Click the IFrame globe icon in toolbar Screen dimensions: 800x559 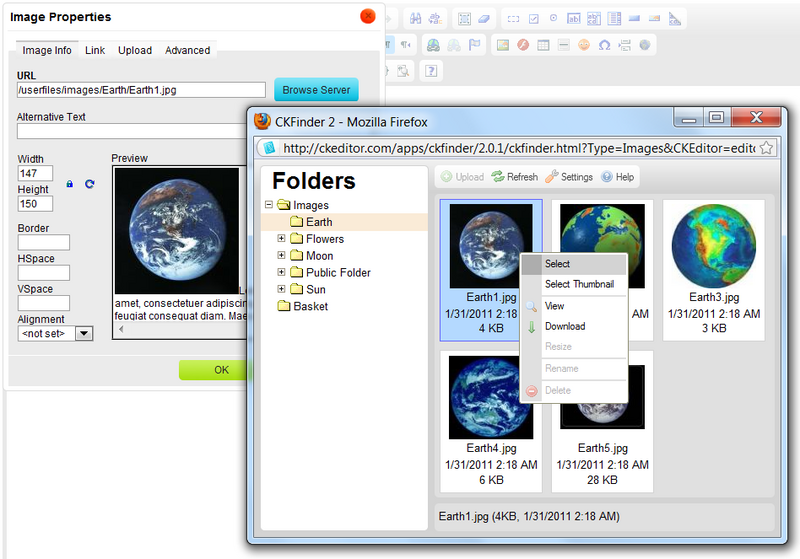[645, 45]
